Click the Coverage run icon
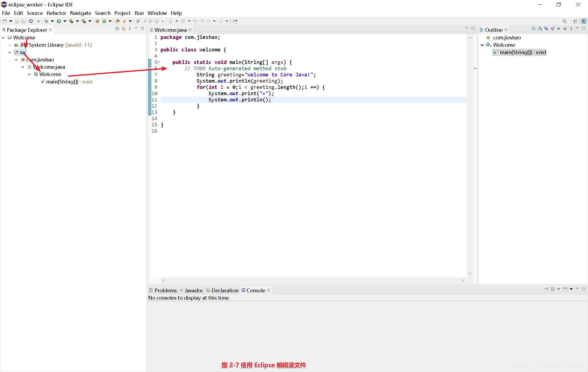The image size is (588, 372). pos(71,21)
